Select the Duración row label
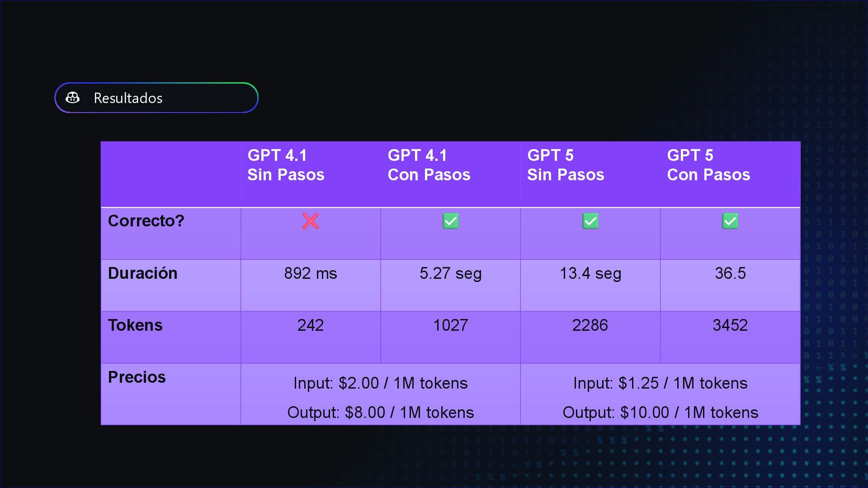Viewport: 868px width, 488px height. tap(142, 273)
